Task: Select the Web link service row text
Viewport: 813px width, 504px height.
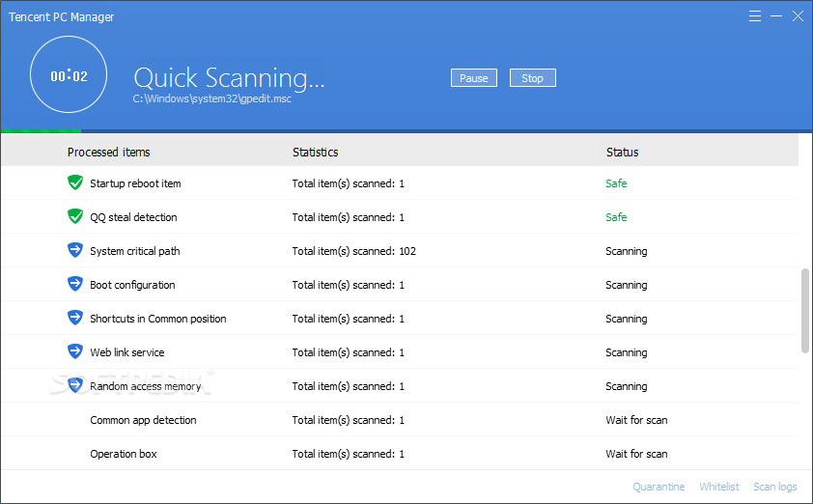Action: pyautogui.click(x=127, y=352)
